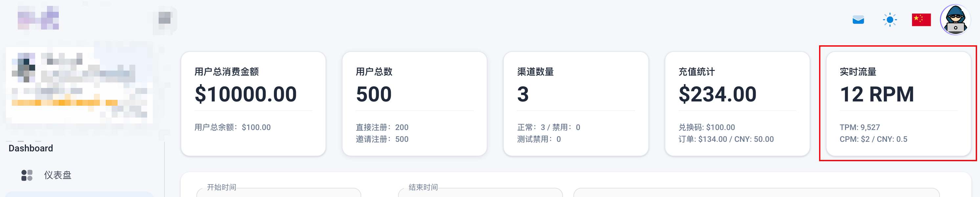Click the 500 total users figure
The image size is (980, 197).
[x=374, y=94]
